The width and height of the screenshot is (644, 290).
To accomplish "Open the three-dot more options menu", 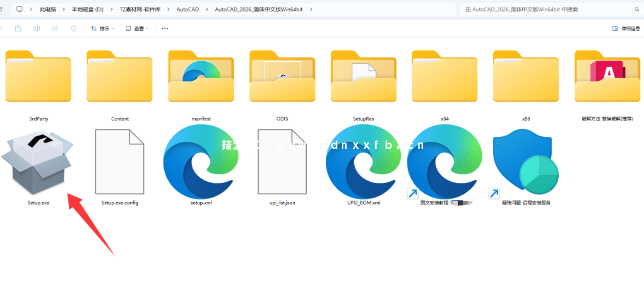I will (x=165, y=28).
